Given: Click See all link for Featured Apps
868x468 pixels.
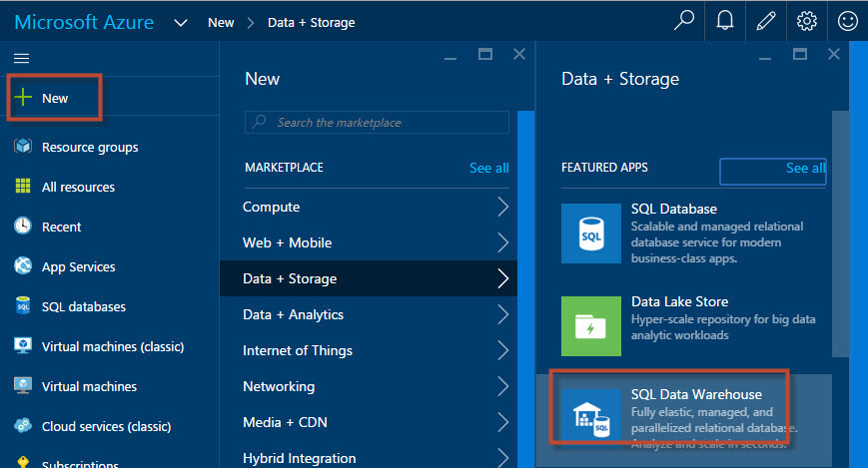Looking at the screenshot, I should [804, 168].
